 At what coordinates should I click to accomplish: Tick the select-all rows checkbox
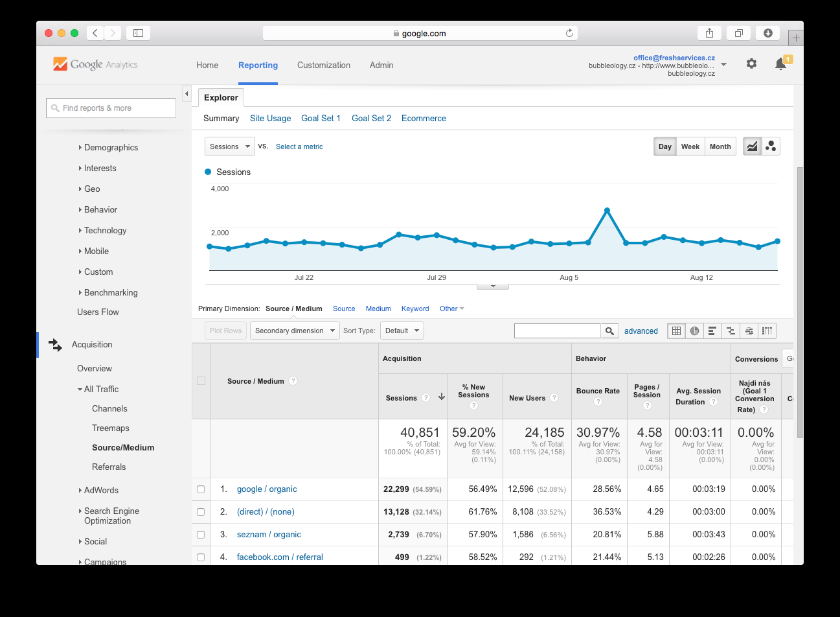pos(201,381)
